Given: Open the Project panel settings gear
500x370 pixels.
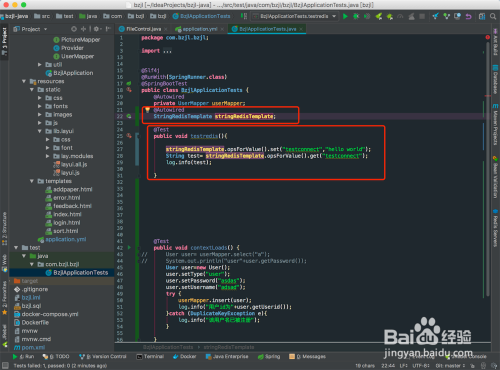Looking at the screenshot, I should click(97, 29).
